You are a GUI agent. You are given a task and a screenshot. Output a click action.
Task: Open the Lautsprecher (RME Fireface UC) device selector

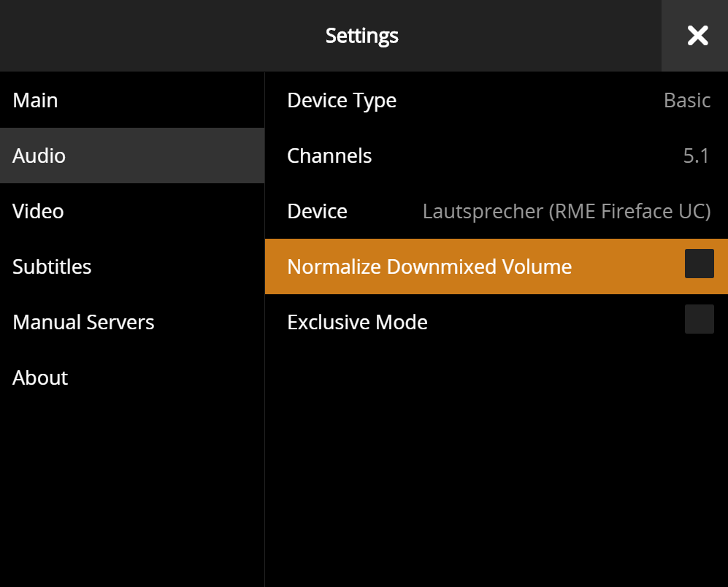tap(566, 211)
